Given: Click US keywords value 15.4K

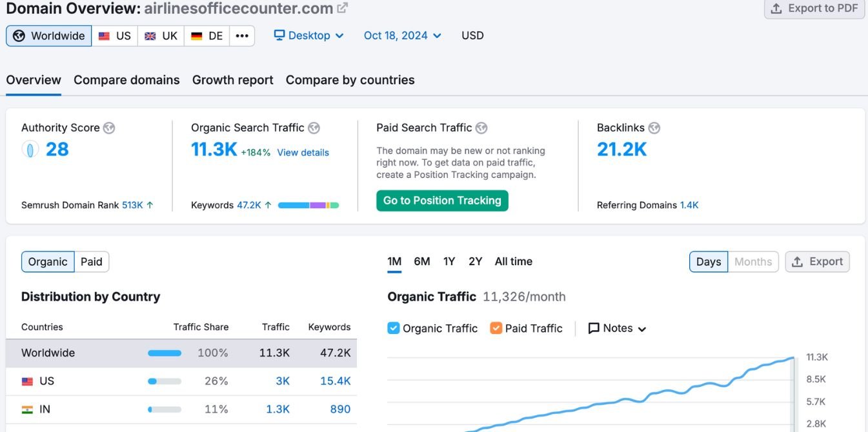Looking at the screenshot, I should [x=336, y=381].
